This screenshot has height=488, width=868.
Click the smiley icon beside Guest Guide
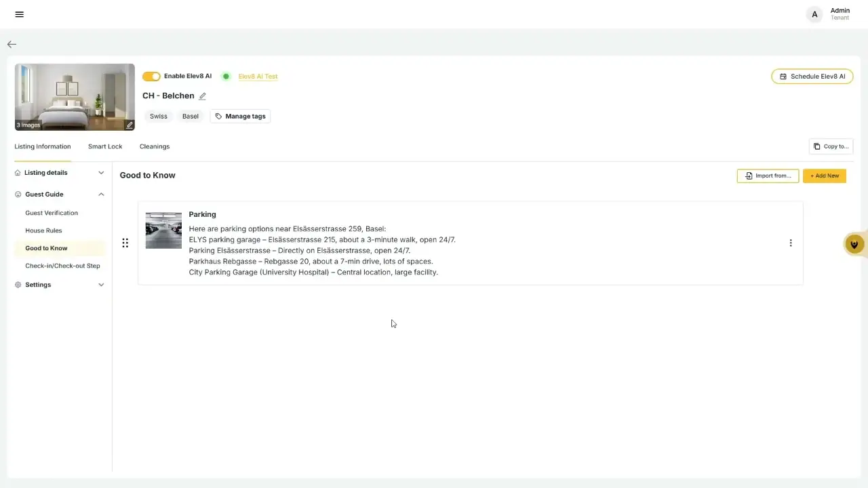(18, 195)
